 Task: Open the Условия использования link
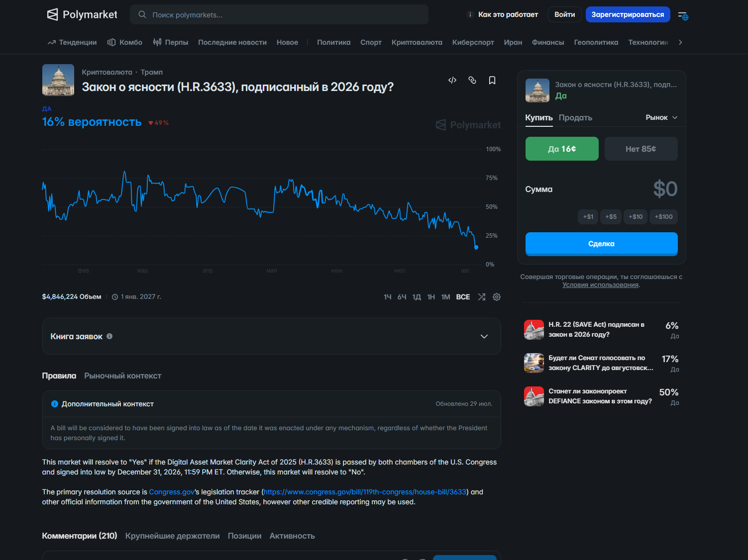tap(601, 285)
